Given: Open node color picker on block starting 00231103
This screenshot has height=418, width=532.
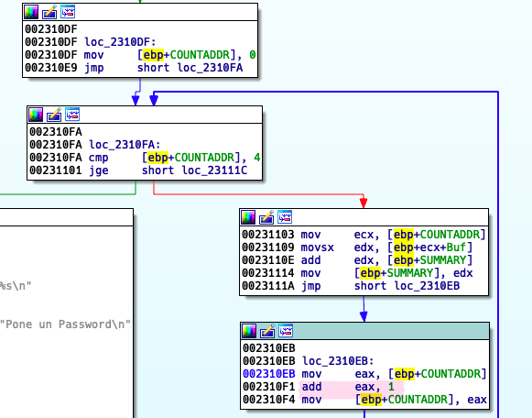Looking at the screenshot, I should click(248, 217).
